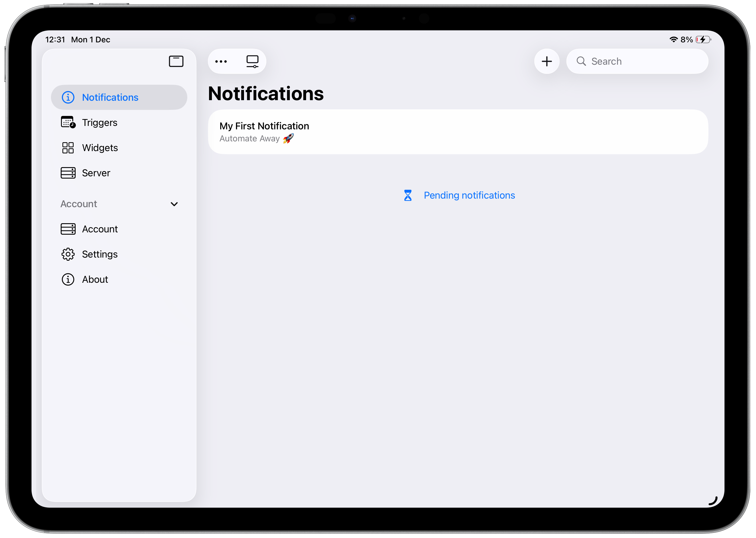Image resolution: width=756 pixels, height=538 pixels.
Task: Select the Search magnifier icon
Action: click(x=581, y=61)
